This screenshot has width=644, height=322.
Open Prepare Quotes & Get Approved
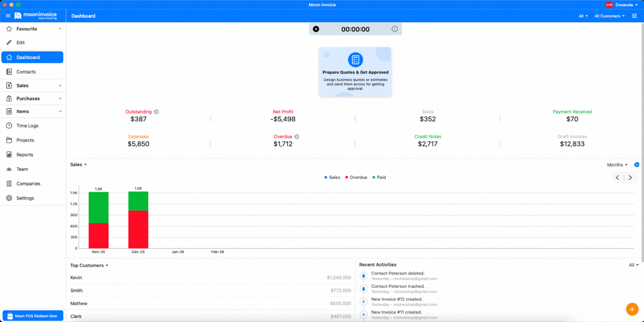click(355, 72)
